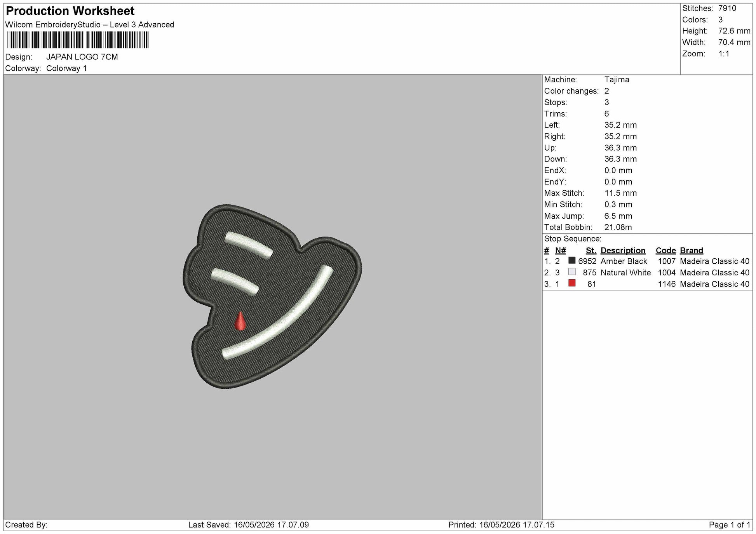Click "Madeira Classic 40" in the Natural White row
Viewport: 756px width, 534px height.
click(x=714, y=273)
